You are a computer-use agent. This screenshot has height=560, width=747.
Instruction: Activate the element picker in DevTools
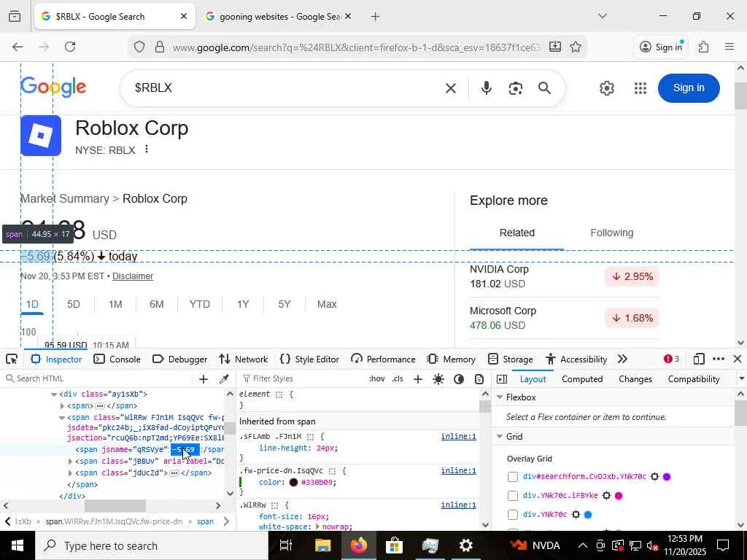(x=12, y=359)
